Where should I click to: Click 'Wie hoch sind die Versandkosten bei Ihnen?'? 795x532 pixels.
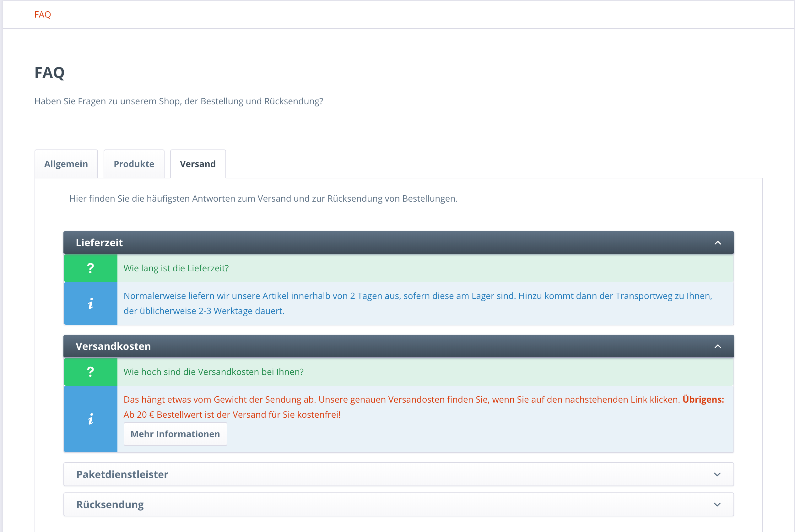pyautogui.click(x=213, y=372)
